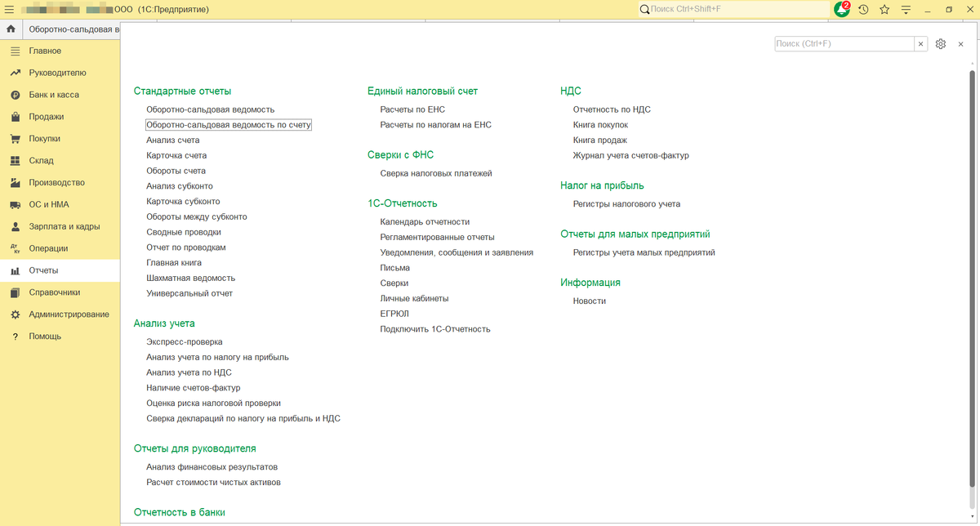The height and width of the screenshot is (526, 980).
Task: Open the Зарплата и кадры section
Action: [x=60, y=226]
